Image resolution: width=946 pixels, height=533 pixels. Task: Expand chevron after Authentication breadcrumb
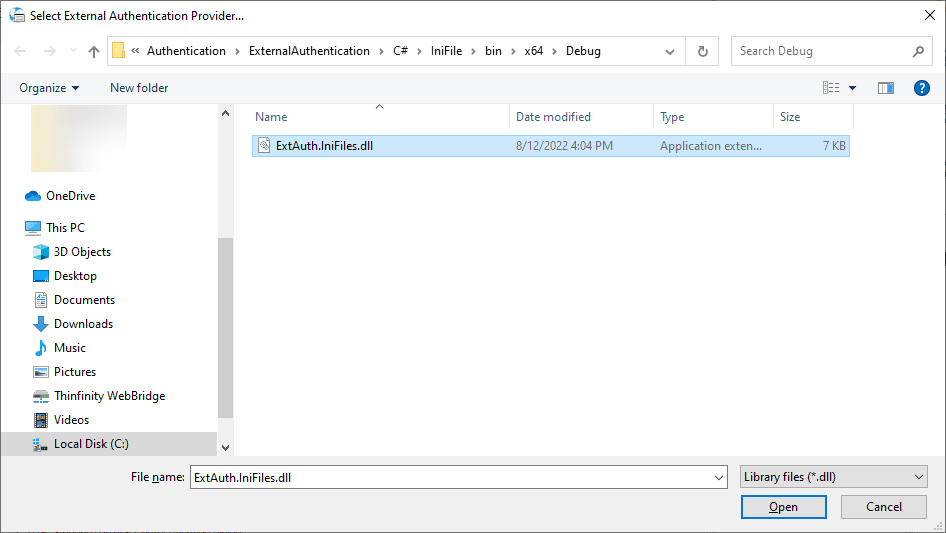point(237,51)
